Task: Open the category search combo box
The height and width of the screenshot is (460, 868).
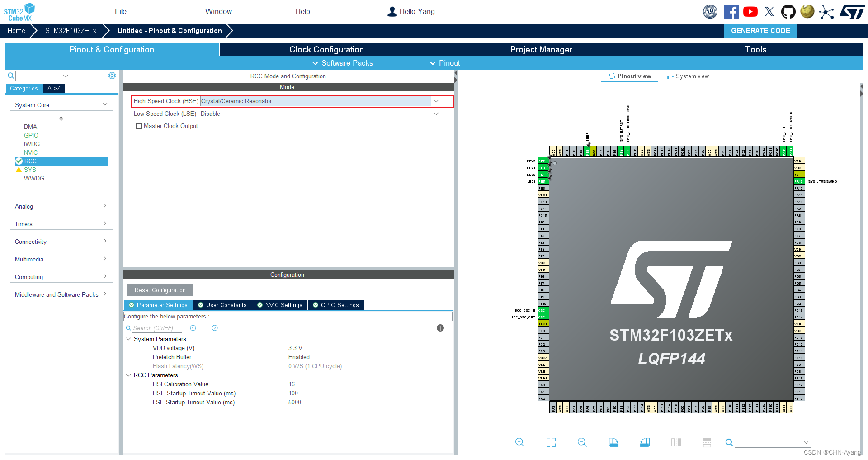Action: tap(43, 76)
